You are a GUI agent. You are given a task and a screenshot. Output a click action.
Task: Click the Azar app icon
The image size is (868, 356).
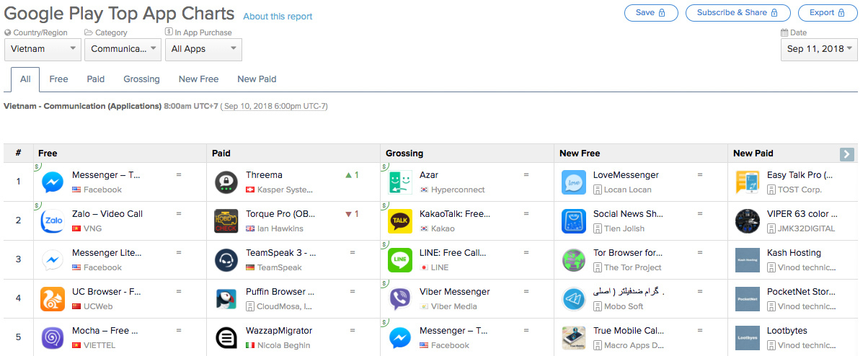point(400,182)
